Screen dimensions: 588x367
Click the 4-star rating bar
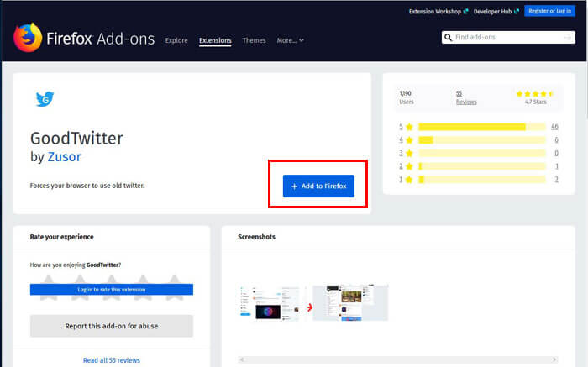click(x=482, y=139)
